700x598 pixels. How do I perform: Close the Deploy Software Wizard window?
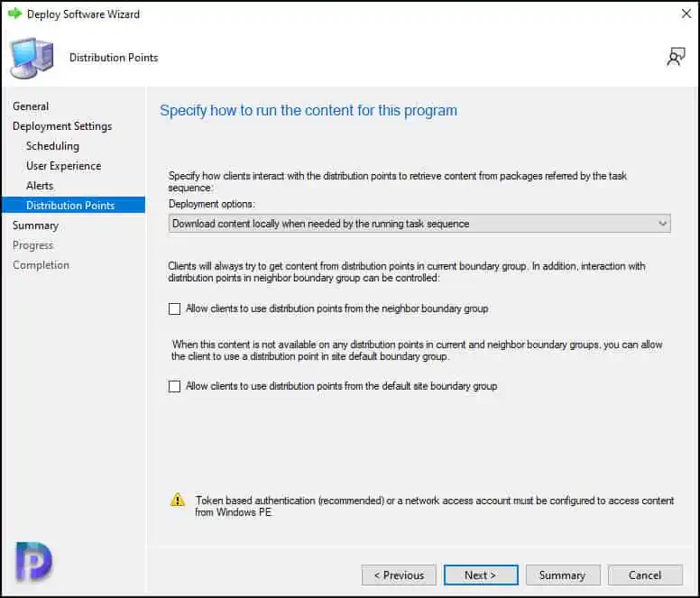click(686, 14)
